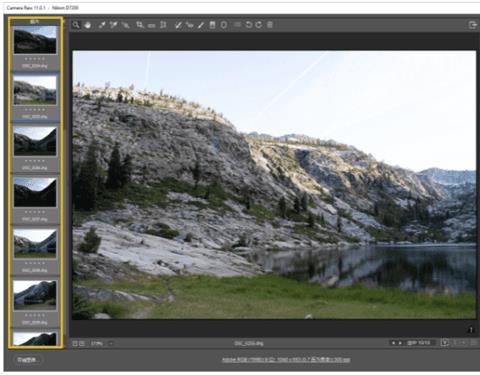Select the Targeted Adjustment tool

tap(125, 25)
